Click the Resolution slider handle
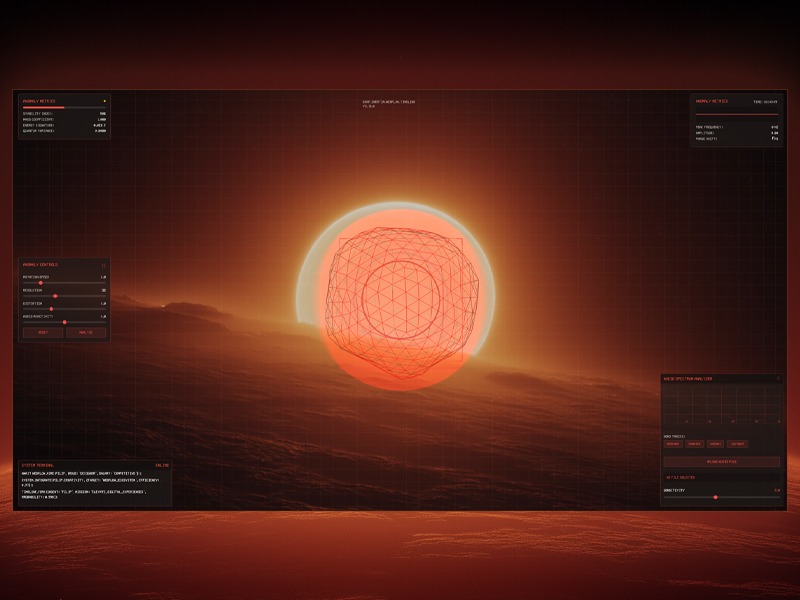The height and width of the screenshot is (600, 800). [x=56, y=296]
